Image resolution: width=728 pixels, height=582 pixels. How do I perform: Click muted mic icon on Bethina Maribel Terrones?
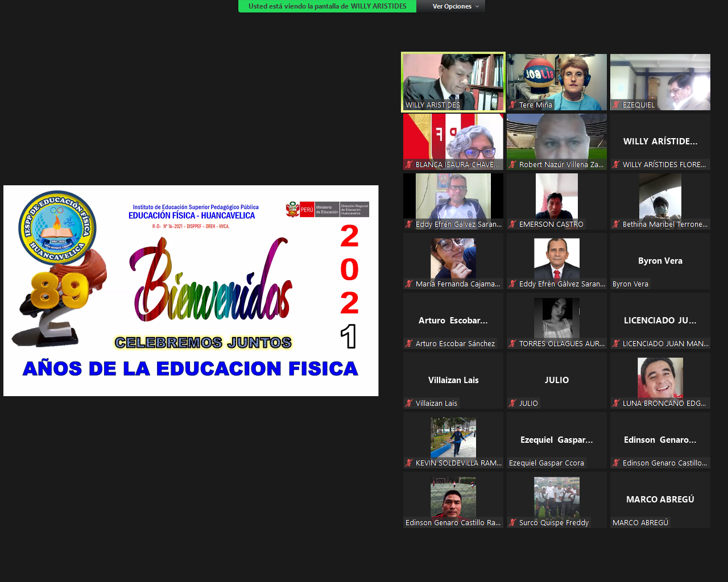click(x=616, y=225)
